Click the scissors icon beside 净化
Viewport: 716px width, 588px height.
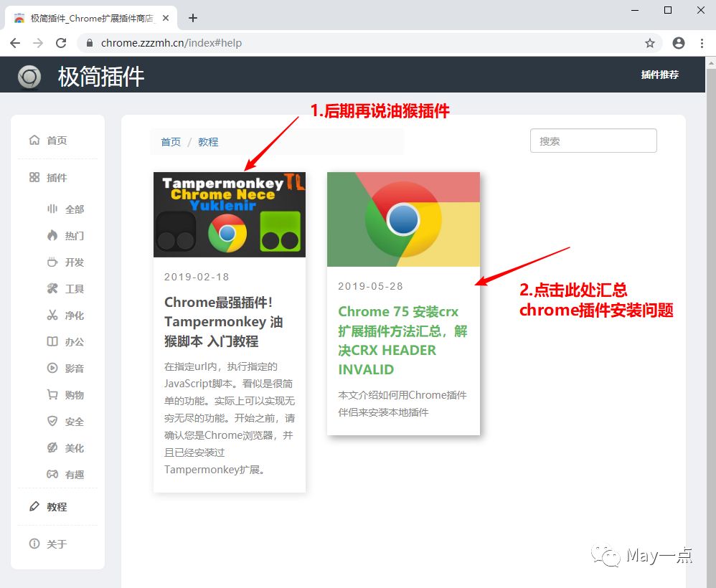tap(52, 315)
